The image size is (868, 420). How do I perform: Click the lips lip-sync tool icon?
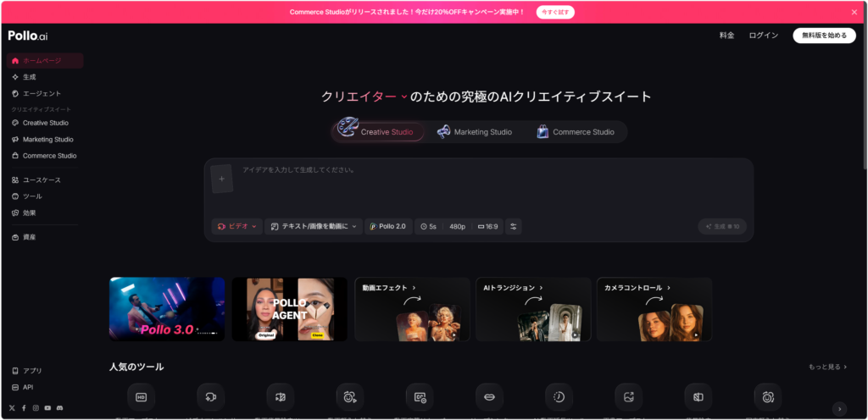tap(489, 397)
